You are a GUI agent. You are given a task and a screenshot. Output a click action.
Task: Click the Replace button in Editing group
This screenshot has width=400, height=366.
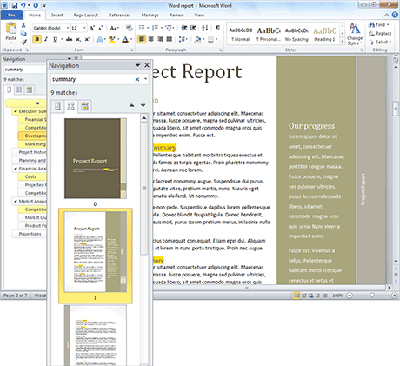click(380, 33)
